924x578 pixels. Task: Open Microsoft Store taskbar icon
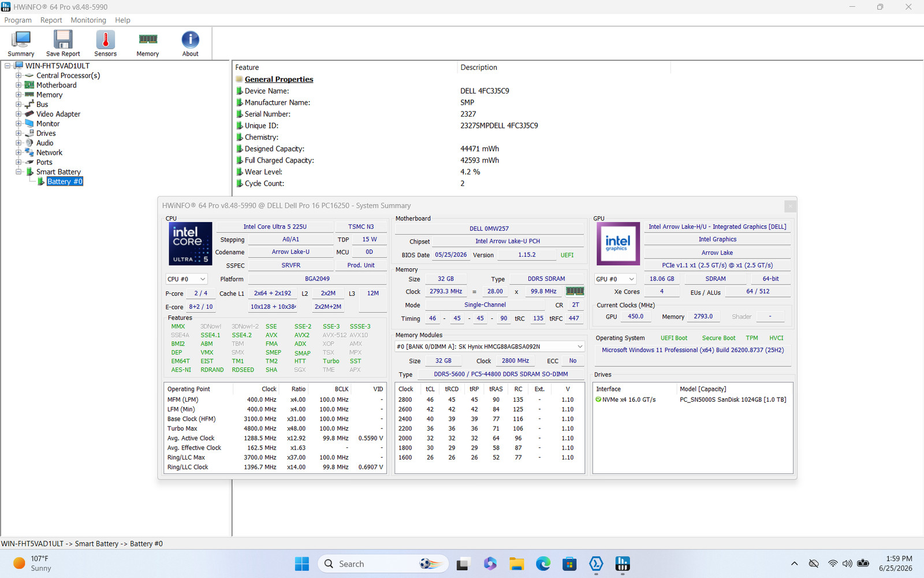pos(569,564)
